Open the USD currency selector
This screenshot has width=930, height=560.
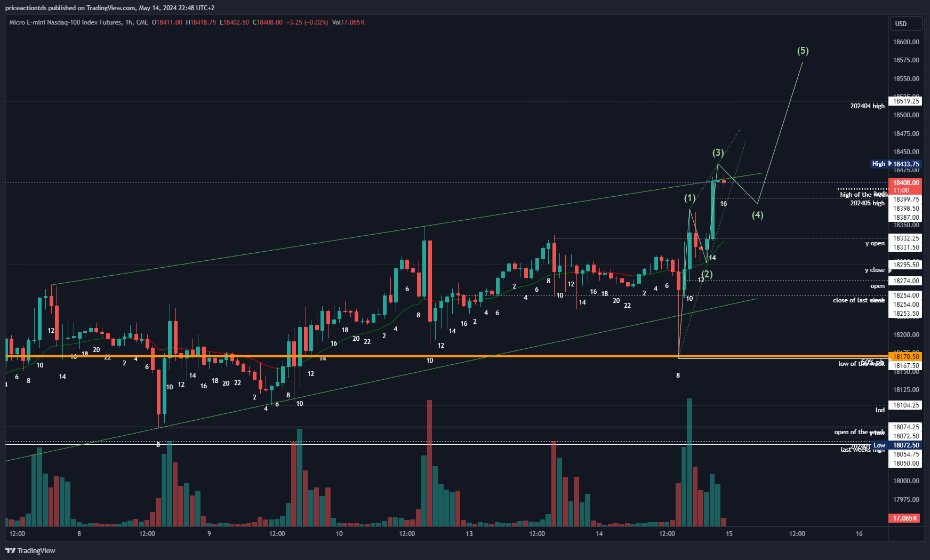point(905,23)
